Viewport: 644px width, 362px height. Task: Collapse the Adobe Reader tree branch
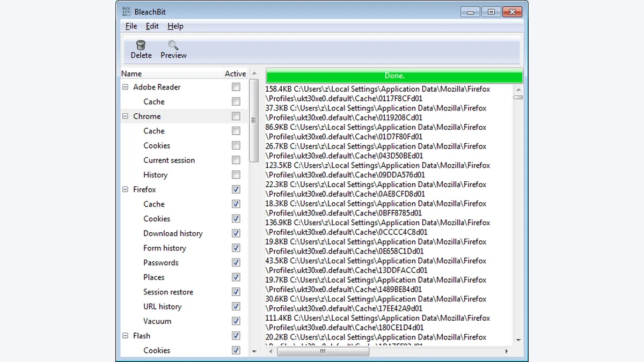(x=126, y=87)
